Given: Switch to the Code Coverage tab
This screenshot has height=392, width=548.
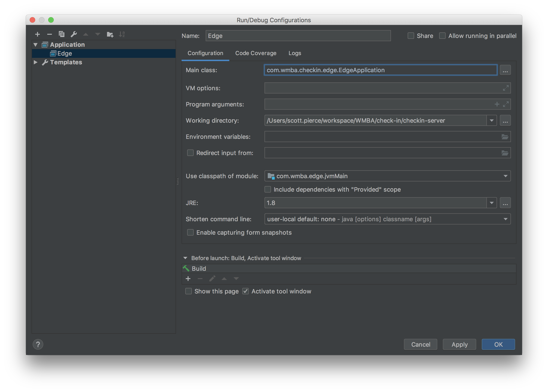Looking at the screenshot, I should click(x=256, y=53).
